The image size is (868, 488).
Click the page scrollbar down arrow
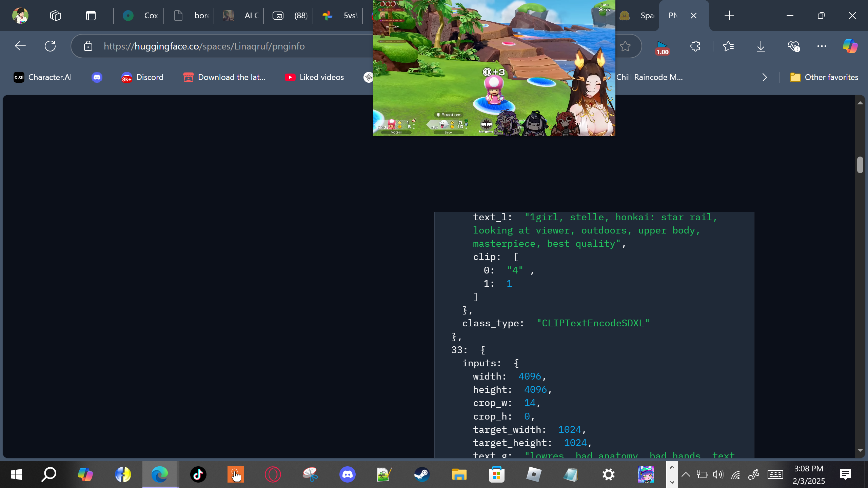coord(860,450)
